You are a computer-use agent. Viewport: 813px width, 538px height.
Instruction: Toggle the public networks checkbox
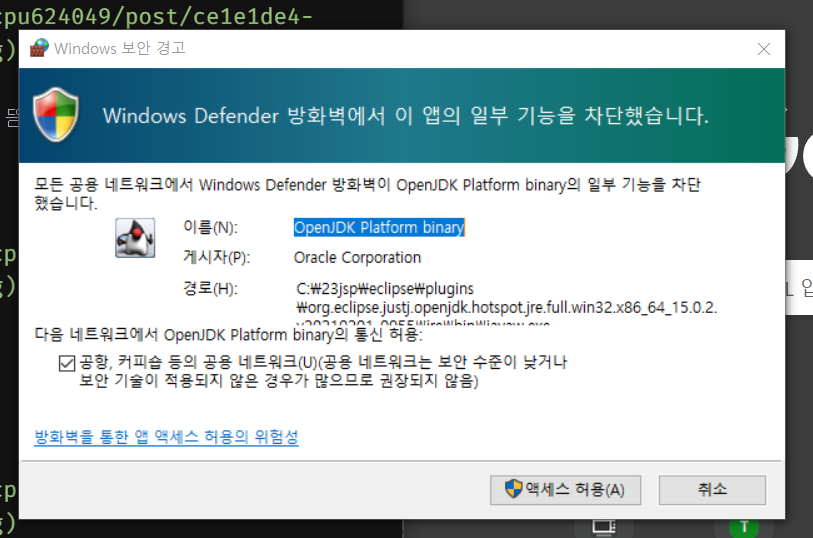(x=67, y=363)
